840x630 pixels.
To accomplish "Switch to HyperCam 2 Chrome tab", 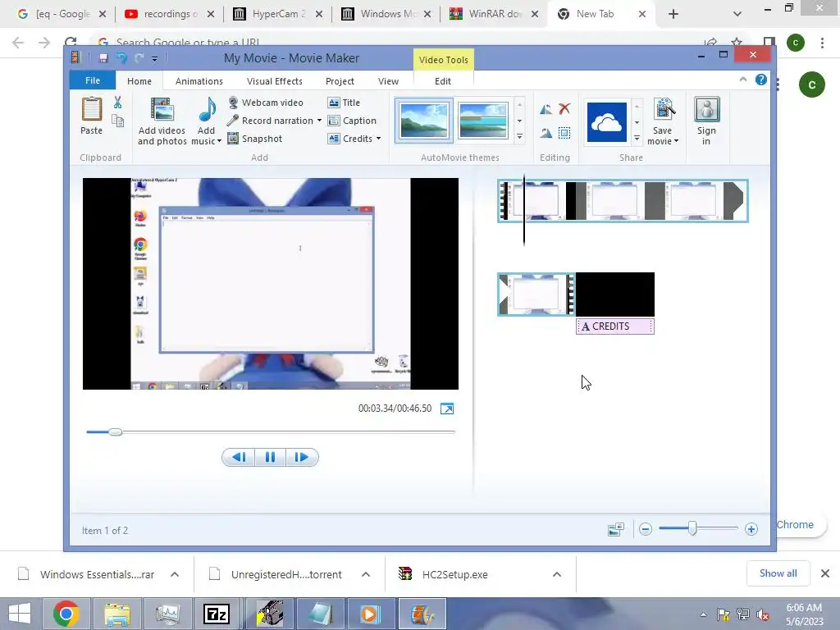I will [277, 14].
